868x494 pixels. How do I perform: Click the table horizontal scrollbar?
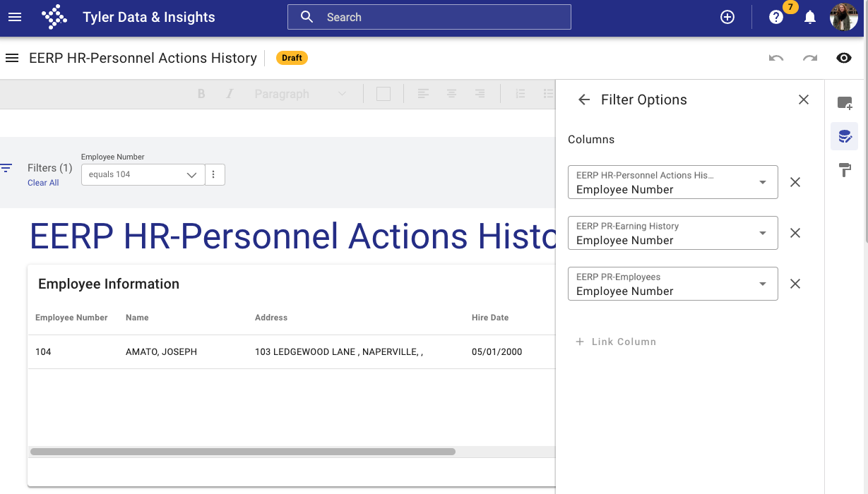pyautogui.click(x=243, y=452)
